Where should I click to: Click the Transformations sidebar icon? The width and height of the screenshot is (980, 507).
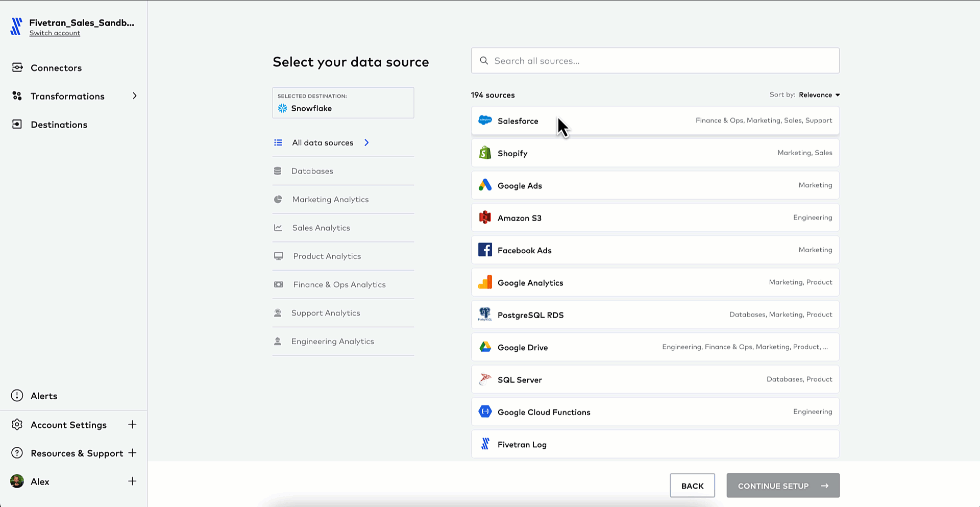[x=17, y=96]
